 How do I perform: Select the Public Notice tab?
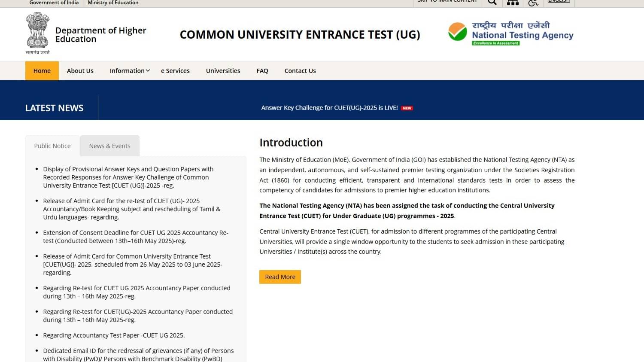(x=52, y=146)
